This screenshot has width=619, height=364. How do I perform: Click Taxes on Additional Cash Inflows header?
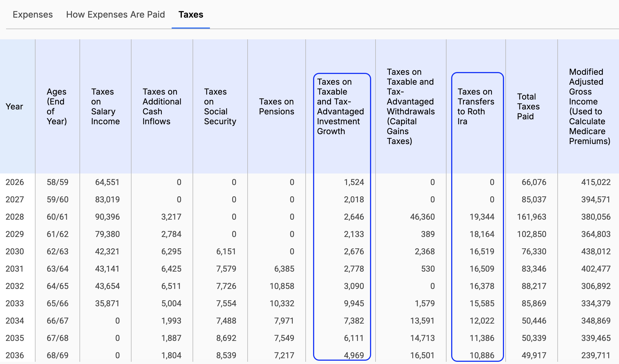162,106
